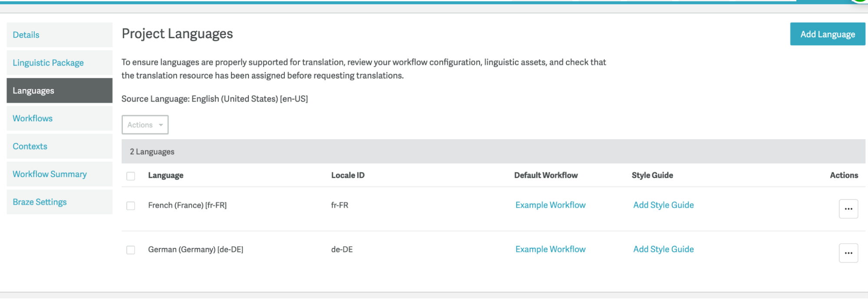Image resolution: width=868 pixels, height=299 pixels.
Task: Click the Language column header
Action: pos(165,175)
